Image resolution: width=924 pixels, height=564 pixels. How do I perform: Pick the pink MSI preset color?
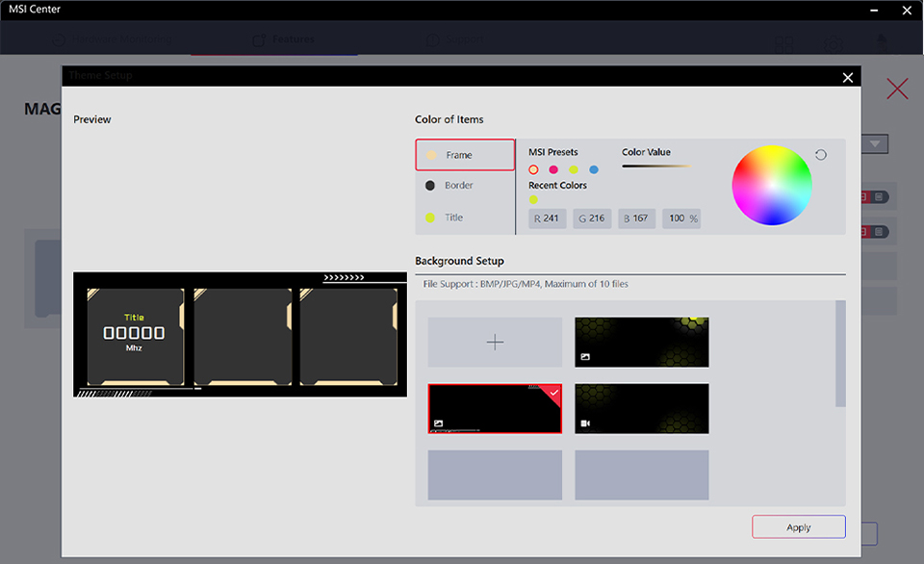(x=553, y=169)
